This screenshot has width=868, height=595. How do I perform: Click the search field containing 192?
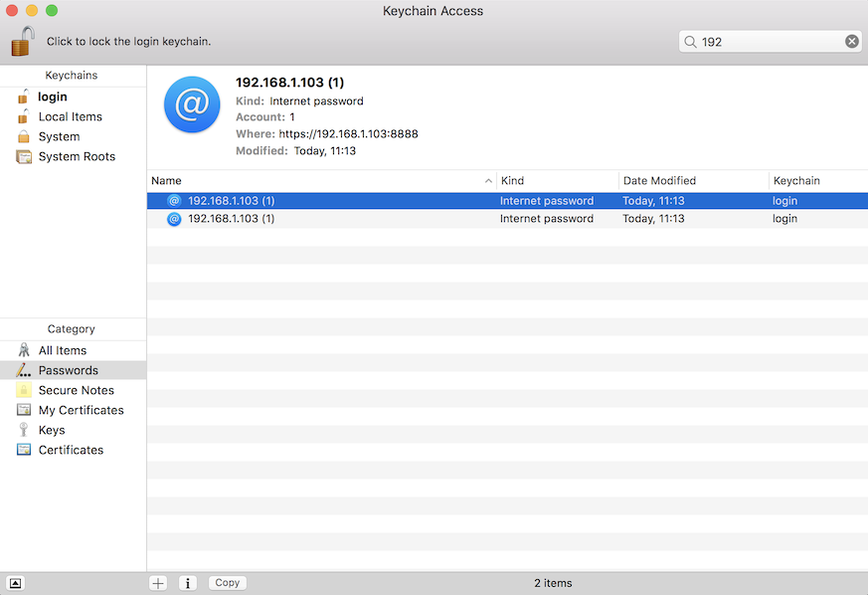[770, 42]
